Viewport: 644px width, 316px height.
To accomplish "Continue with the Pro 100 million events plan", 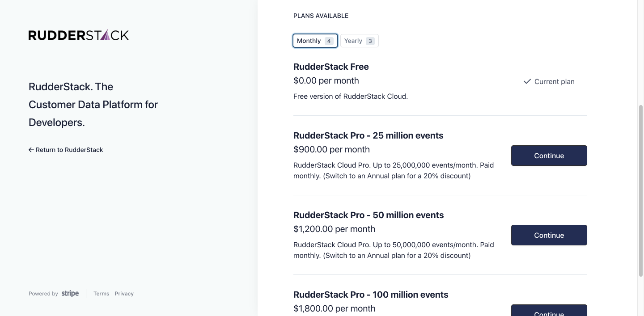I will click(549, 312).
